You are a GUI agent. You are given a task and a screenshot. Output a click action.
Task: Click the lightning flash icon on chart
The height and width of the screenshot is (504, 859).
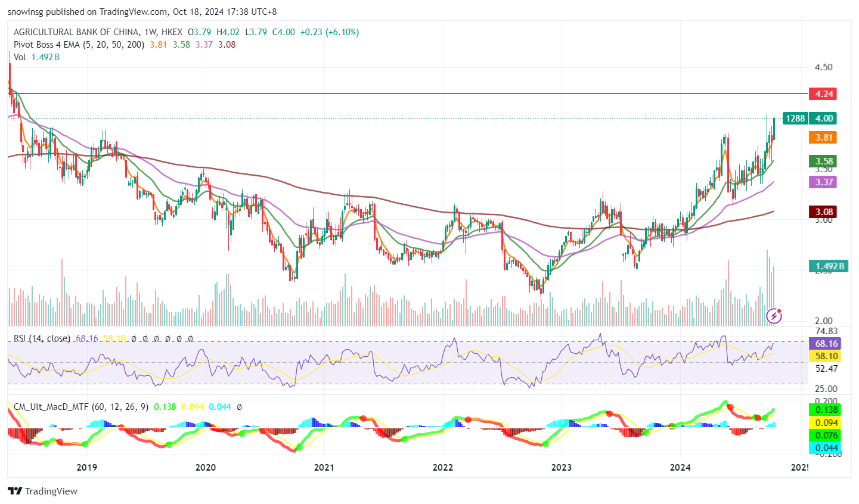pos(774,316)
